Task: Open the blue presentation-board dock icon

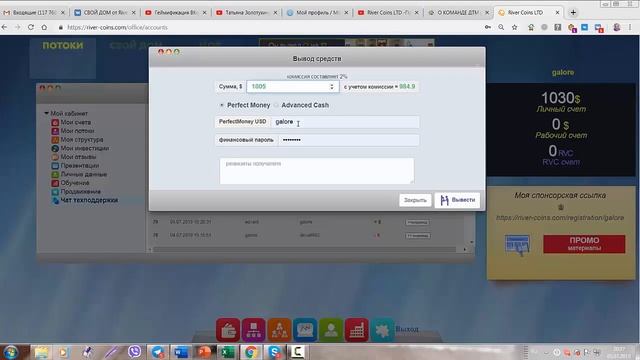Action: tap(305, 330)
